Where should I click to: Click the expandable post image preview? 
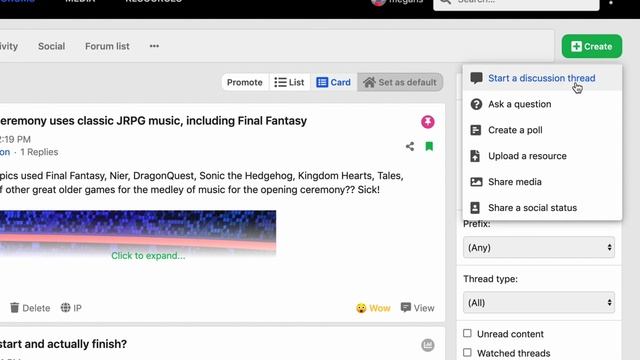[138, 233]
